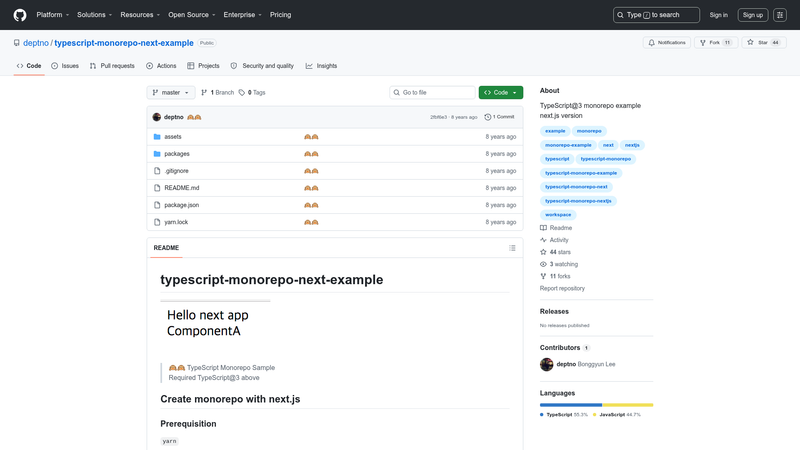Open the .gitignore file
800x450 pixels.
point(177,171)
